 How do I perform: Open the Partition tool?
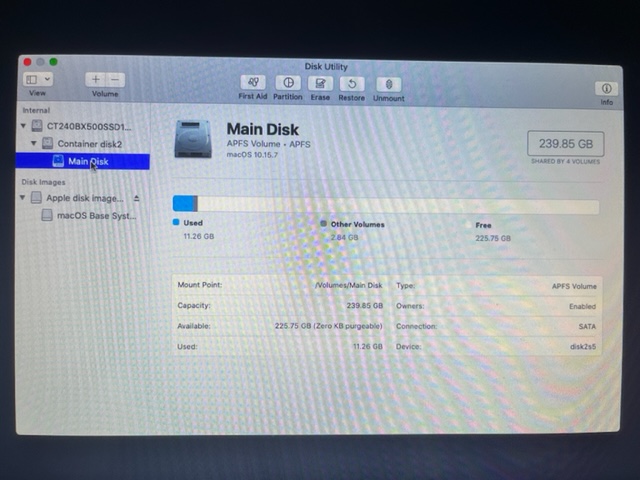(288, 83)
